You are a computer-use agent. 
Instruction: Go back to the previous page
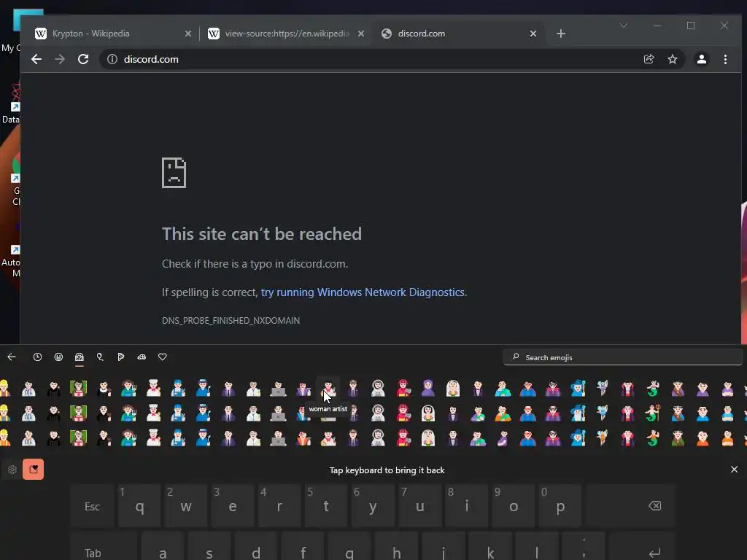tap(36, 59)
